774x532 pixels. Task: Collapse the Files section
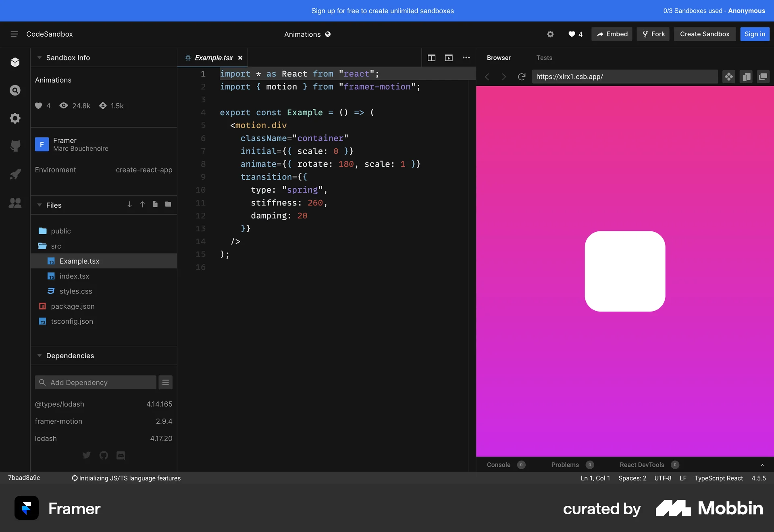click(x=39, y=205)
